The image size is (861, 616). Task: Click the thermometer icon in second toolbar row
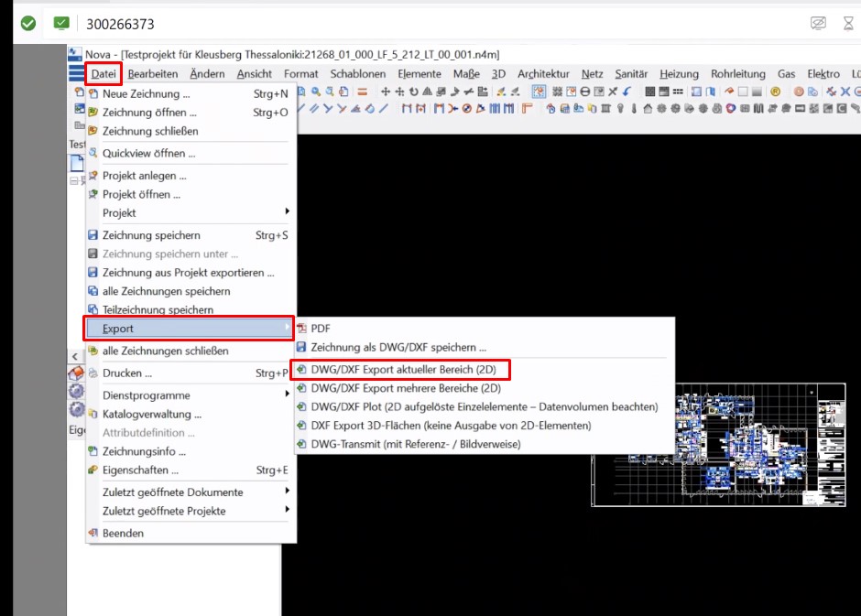pyautogui.click(x=634, y=109)
